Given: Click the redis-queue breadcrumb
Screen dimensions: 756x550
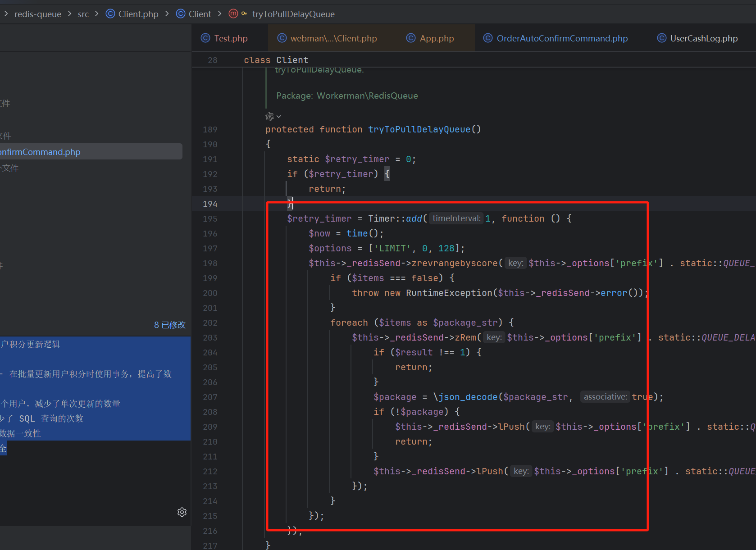Looking at the screenshot, I should point(38,14).
